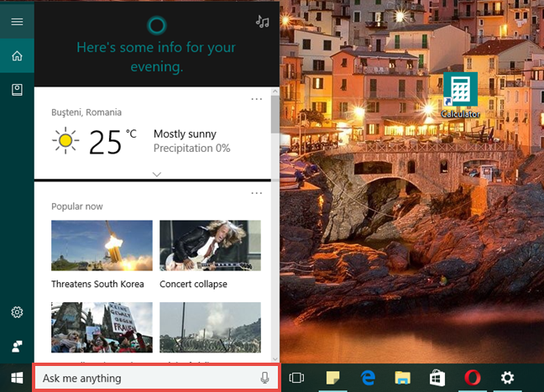Click the Buşteni, Romania location text
Viewport: 544px width, 392px height.
86,112
